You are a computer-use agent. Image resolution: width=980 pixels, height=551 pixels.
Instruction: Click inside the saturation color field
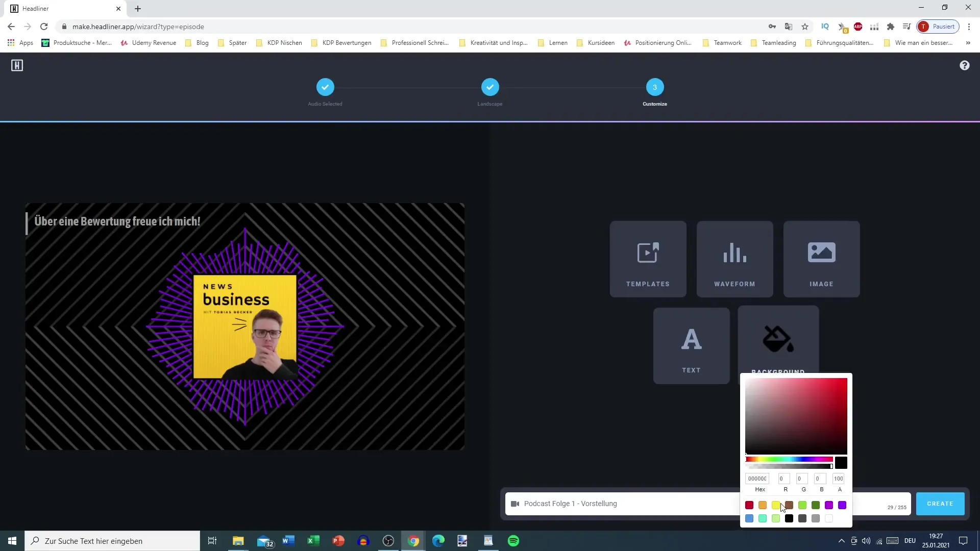coord(796,416)
